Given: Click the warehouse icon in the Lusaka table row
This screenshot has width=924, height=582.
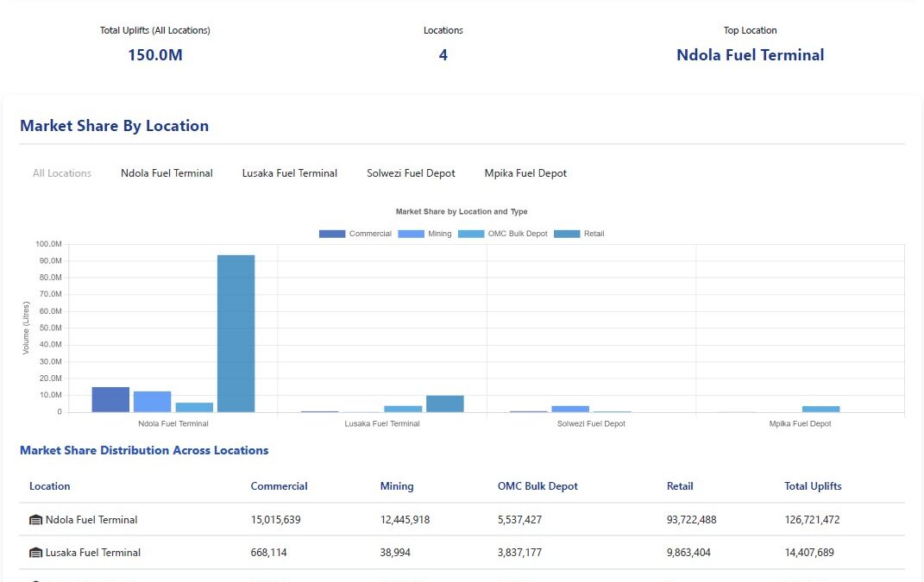Looking at the screenshot, I should (x=35, y=553).
